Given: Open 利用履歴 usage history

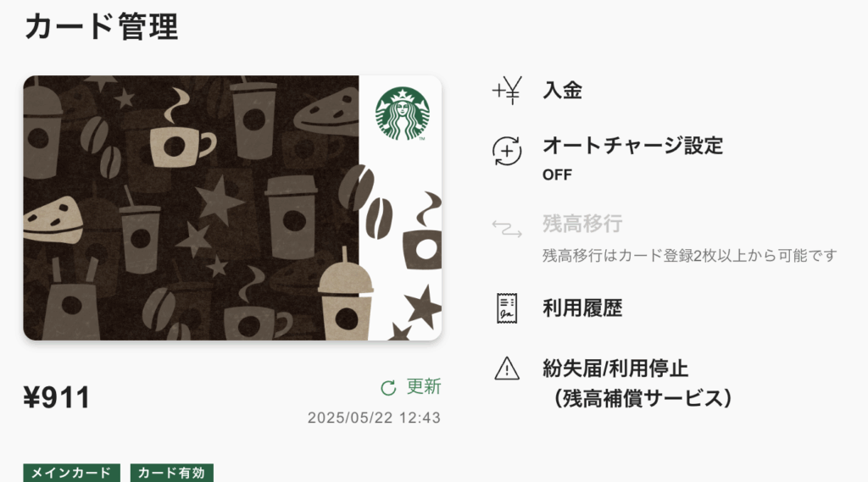Looking at the screenshot, I should tap(582, 308).
